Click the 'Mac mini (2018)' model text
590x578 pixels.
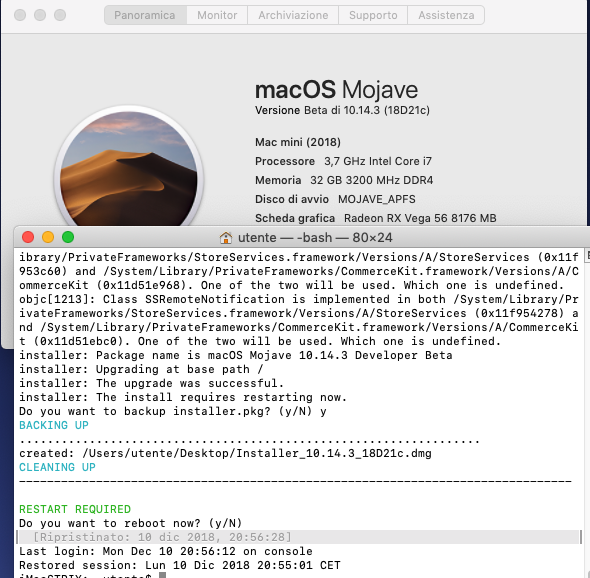coord(298,142)
